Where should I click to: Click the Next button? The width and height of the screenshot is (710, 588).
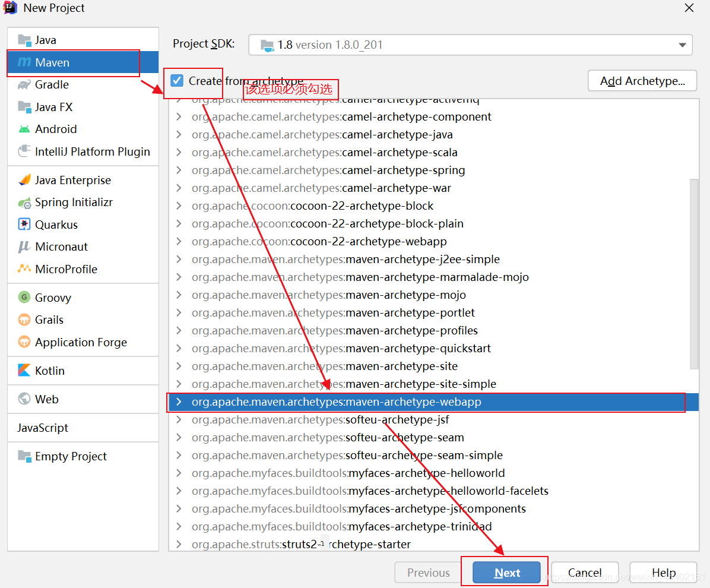click(x=507, y=573)
